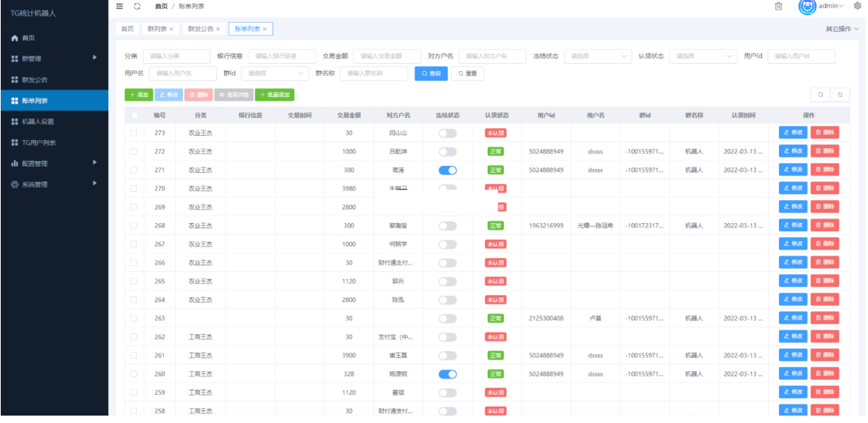Click the 系统管理 gear icon in sidebar
The width and height of the screenshot is (868, 423).
(15, 184)
